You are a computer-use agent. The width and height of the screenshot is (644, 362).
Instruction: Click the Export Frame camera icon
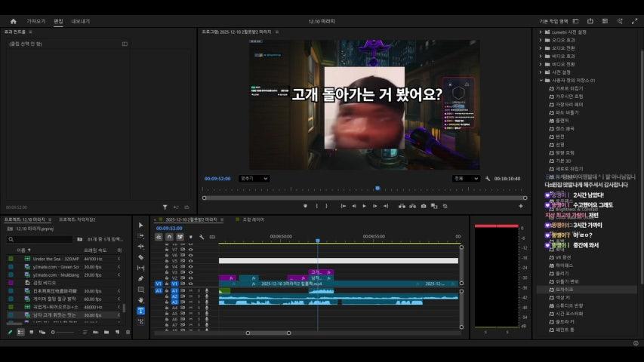(x=424, y=206)
